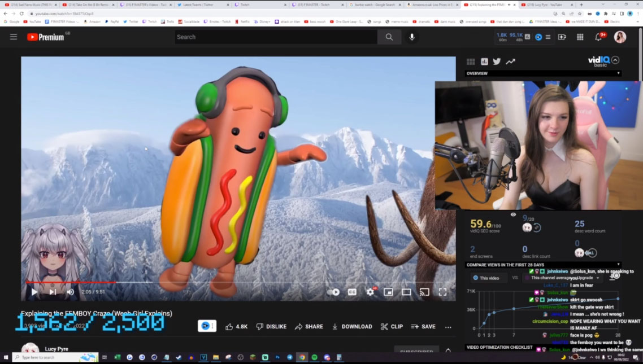Toggle autoplay switch in the player

click(x=333, y=292)
